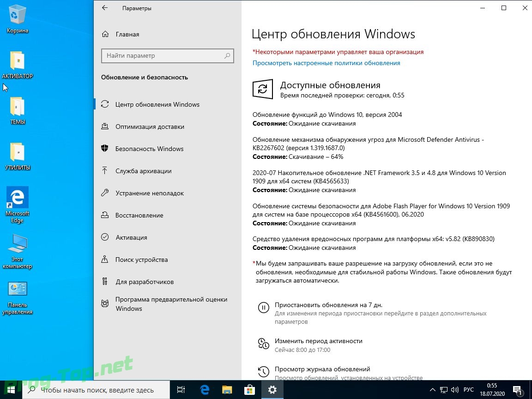Click the Восстановление icon in sidebar
Screen dimensions: 532x399
105,215
